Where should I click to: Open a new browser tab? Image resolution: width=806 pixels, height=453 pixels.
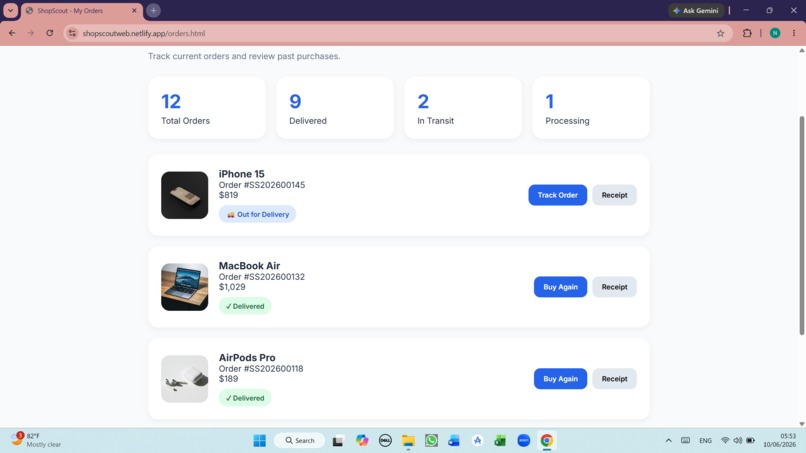(x=153, y=10)
